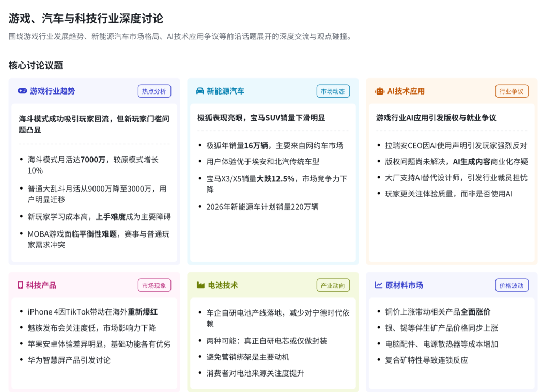Click the bullet 玩家更关注体验质量

coord(448,194)
